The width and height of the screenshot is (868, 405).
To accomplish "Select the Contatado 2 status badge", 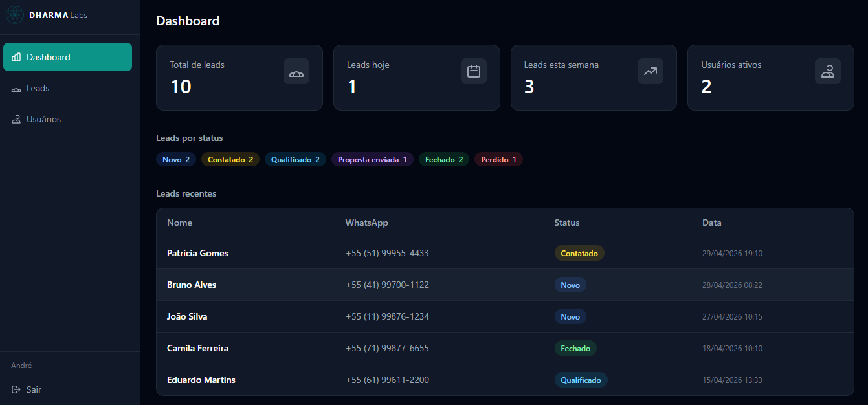I will coord(230,159).
